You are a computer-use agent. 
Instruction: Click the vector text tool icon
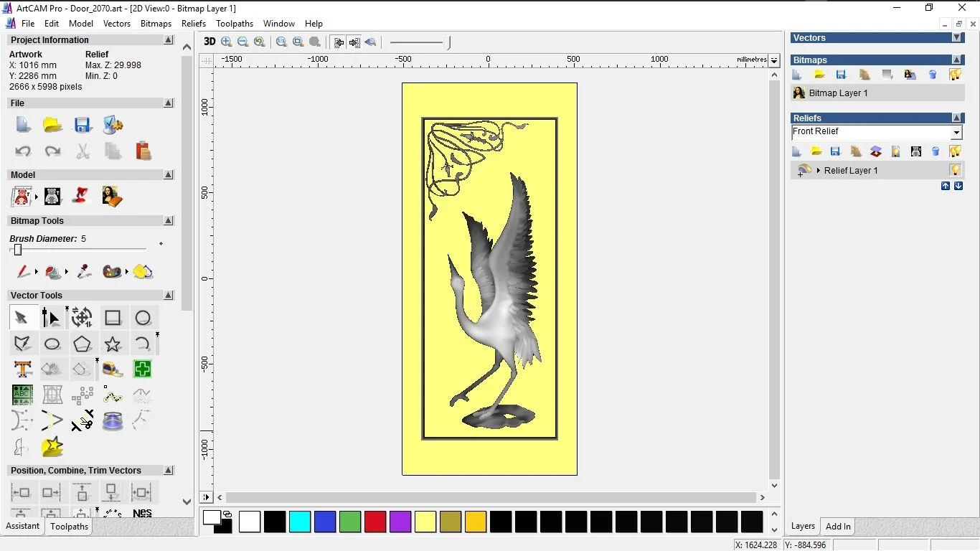(x=22, y=369)
